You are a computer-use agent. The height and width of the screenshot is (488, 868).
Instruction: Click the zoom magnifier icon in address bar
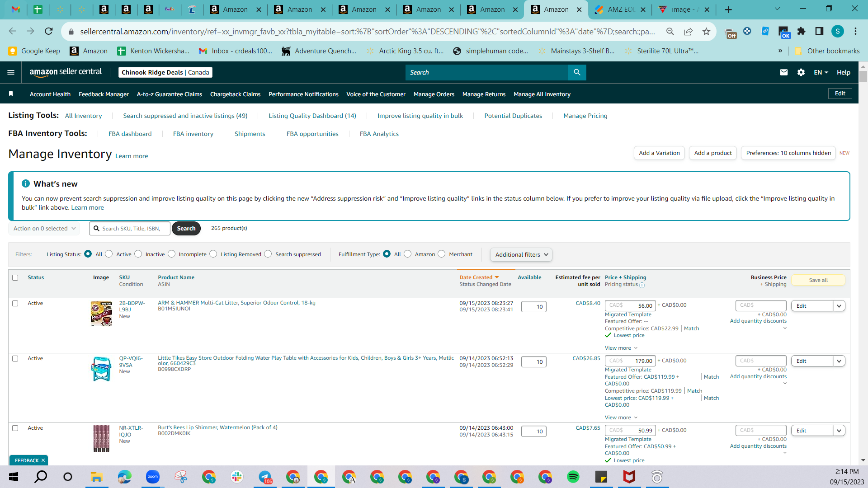pos(670,31)
